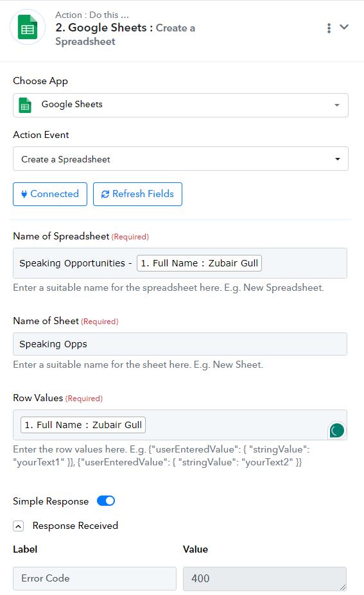The image size is (364, 595).
Task: Toggle the Simple Response switch off
Action: tap(106, 501)
